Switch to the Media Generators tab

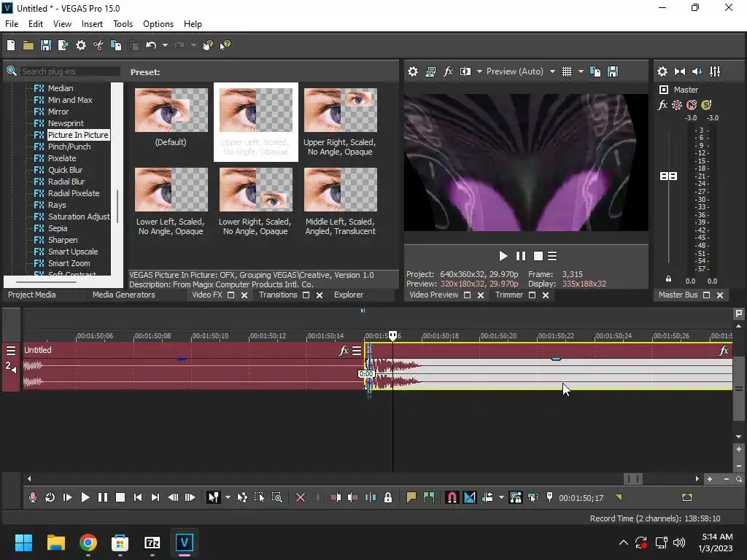(x=124, y=295)
